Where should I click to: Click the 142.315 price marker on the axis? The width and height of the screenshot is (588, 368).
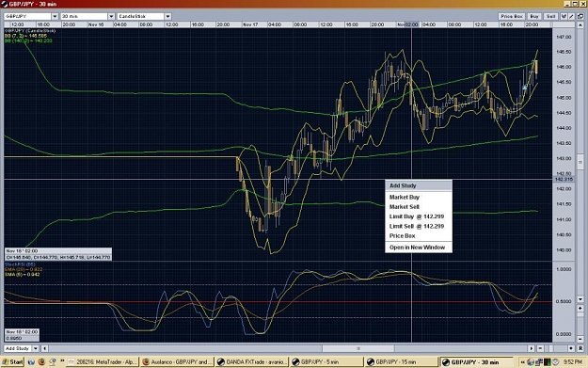point(564,180)
